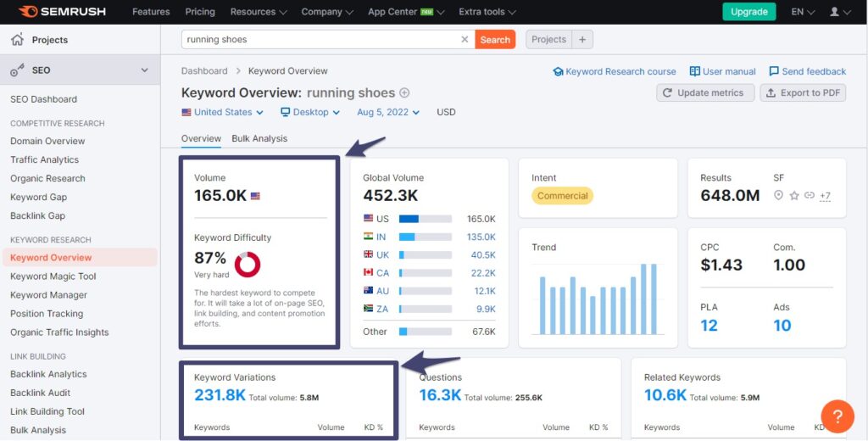868x441 pixels.
Task: Clear the search box with the X
Action: pyautogui.click(x=465, y=39)
